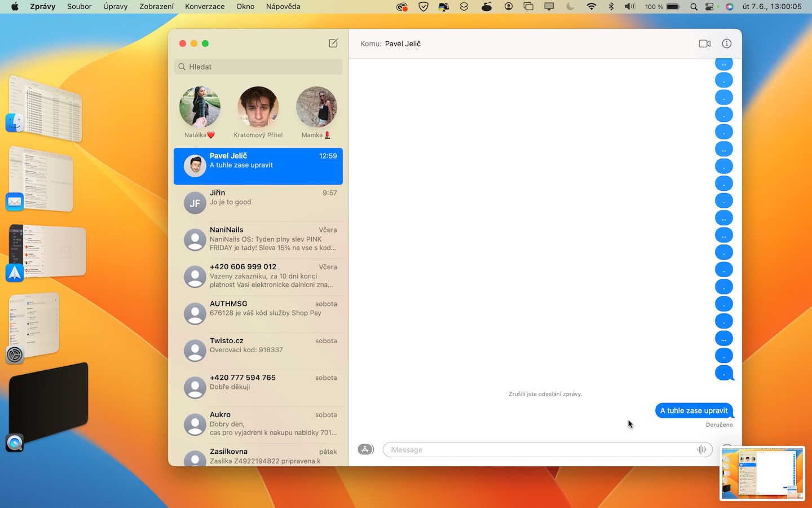Open the Shortcuts menu bar icon
The width and height of the screenshot is (812, 508).
click(464, 7)
